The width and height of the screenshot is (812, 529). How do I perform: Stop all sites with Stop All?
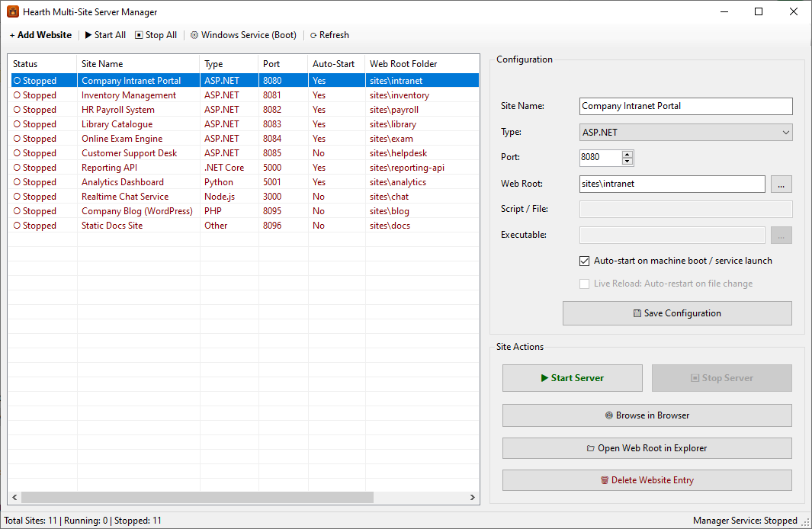click(156, 34)
